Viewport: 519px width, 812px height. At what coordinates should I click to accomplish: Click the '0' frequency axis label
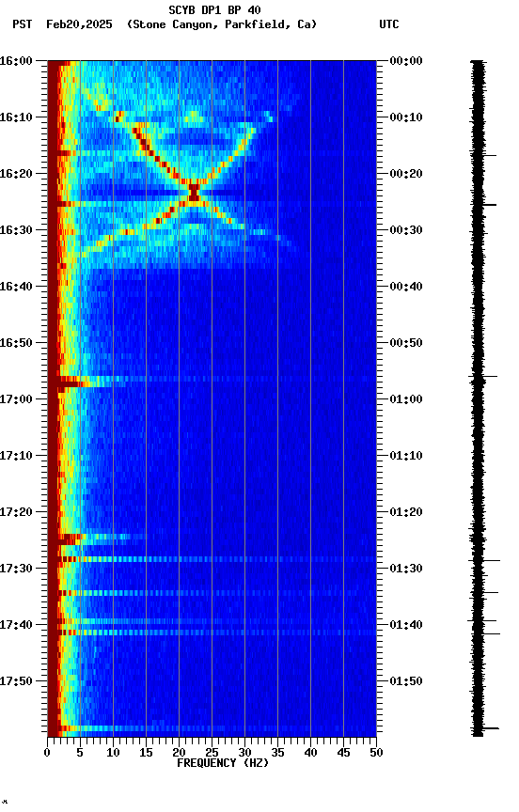click(x=47, y=754)
